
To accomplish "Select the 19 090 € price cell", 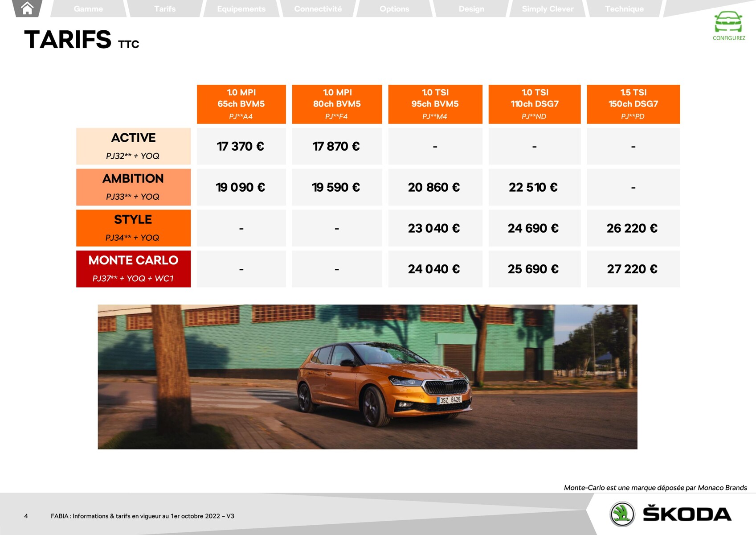I will click(241, 187).
